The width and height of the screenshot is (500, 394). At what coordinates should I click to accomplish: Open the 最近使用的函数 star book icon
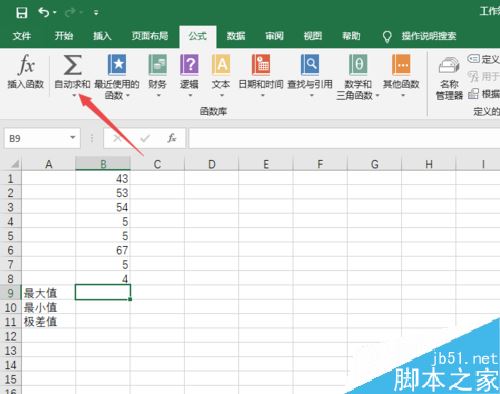tap(117, 65)
